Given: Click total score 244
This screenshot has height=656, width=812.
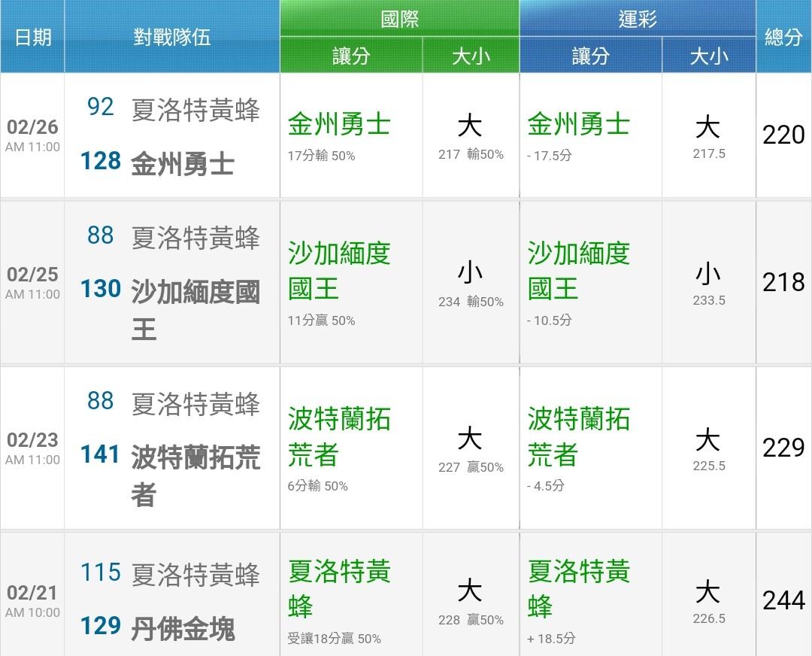Looking at the screenshot, I should (x=783, y=600).
